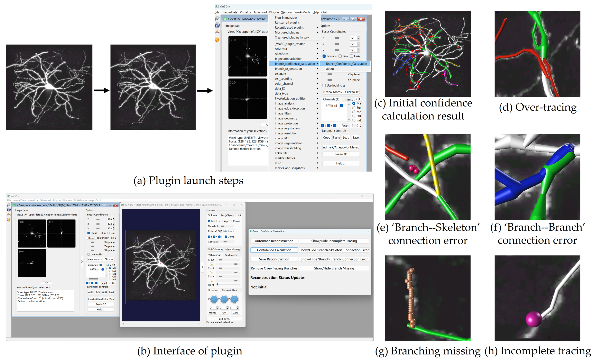The image size is (596, 364).
Task: Uncheck the Focus cross checkbox in panel (a)
Action: 324,56
